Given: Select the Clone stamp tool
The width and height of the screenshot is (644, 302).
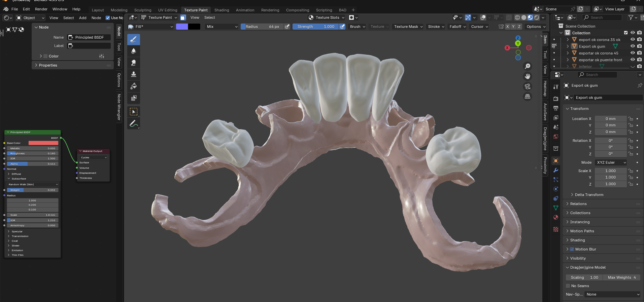Looking at the screenshot, I should (134, 74).
